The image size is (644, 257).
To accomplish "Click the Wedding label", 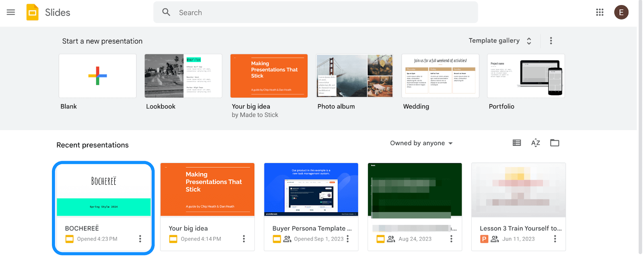I will coord(416,106).
